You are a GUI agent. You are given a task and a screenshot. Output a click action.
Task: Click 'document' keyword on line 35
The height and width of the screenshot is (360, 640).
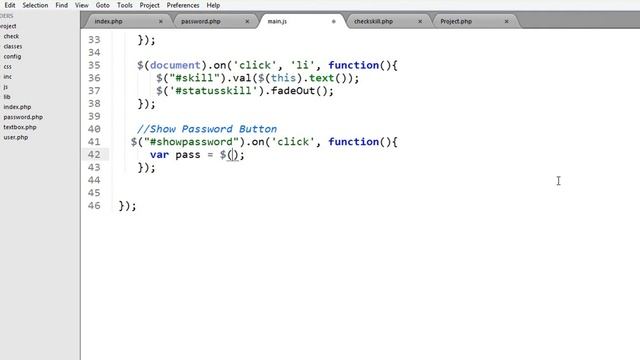(176, 65)
